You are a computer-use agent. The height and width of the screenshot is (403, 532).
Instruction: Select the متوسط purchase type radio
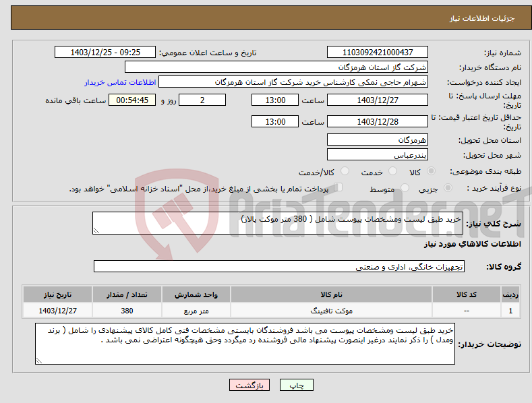[405, 187]
